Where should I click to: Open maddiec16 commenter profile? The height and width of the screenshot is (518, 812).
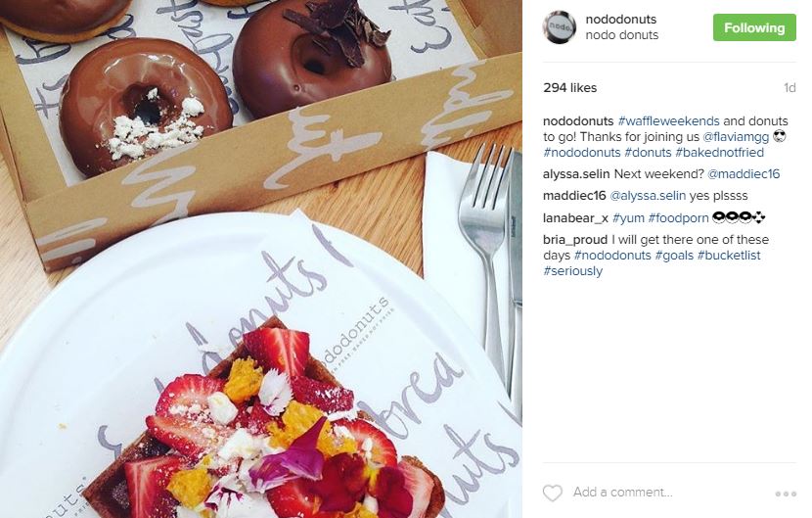(574, 196)
